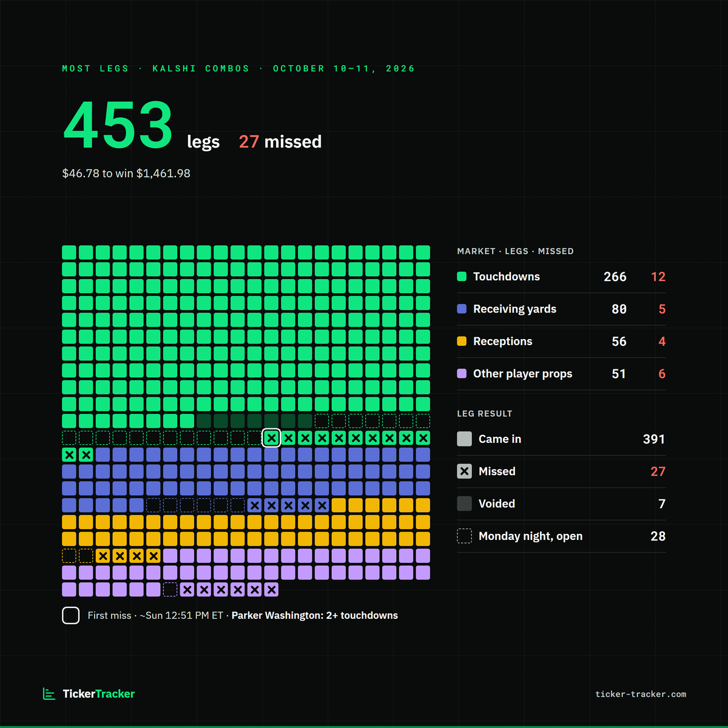Click the 'OCTOBER 10–11, 2026' date text
The image size is (728, 728).
click(x=344, y=69)
